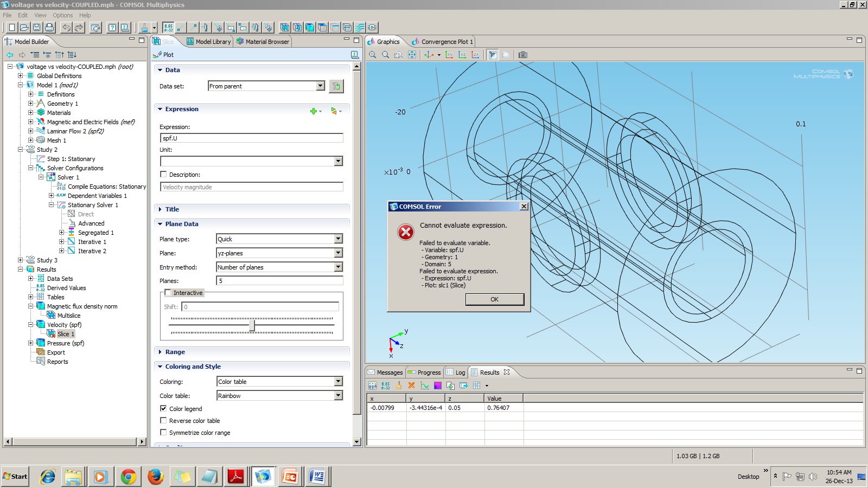Click the orange delete icon in Results toolbar
This screenshot has width=868, height=488.
point(411,386)
